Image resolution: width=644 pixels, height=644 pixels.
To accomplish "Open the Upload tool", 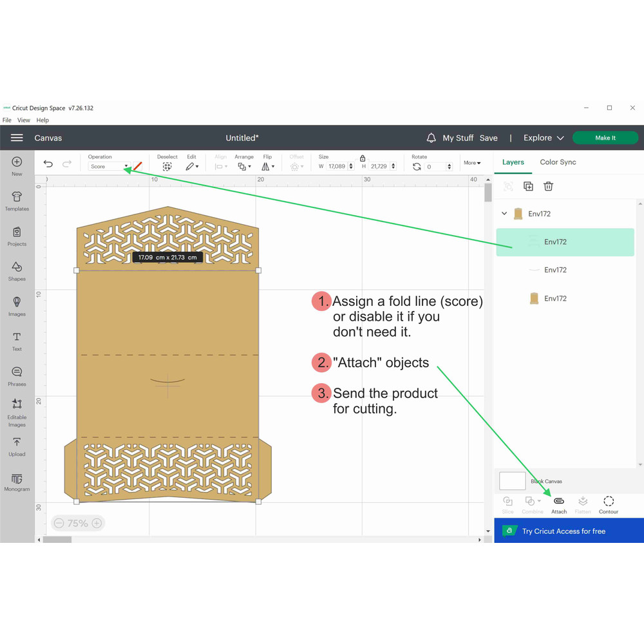I will [17, 446].
